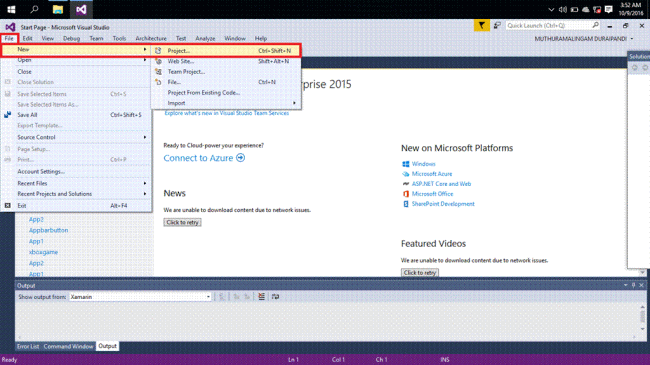Expand Recent Projects and Solutions submenu
This screenshot has height=365, width=650.
(x=76, y=194)
